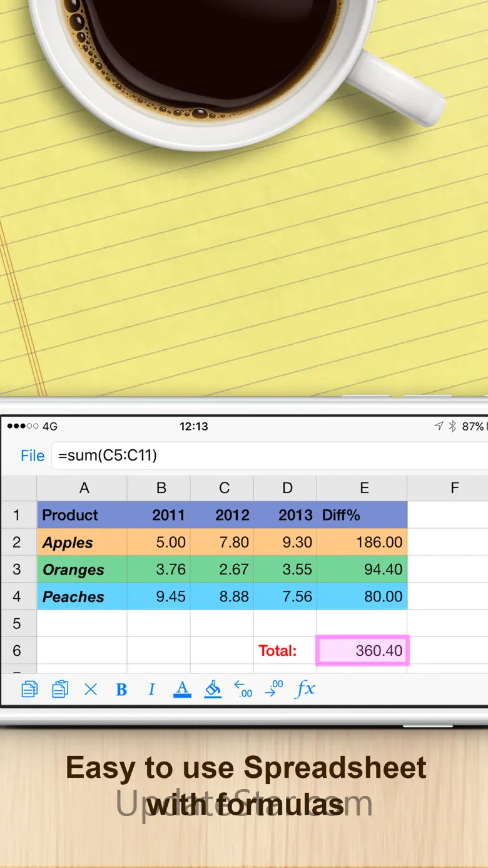Select the Diff% header cell
The height and width of the screenshot is (868, 488).
(362, 515)
